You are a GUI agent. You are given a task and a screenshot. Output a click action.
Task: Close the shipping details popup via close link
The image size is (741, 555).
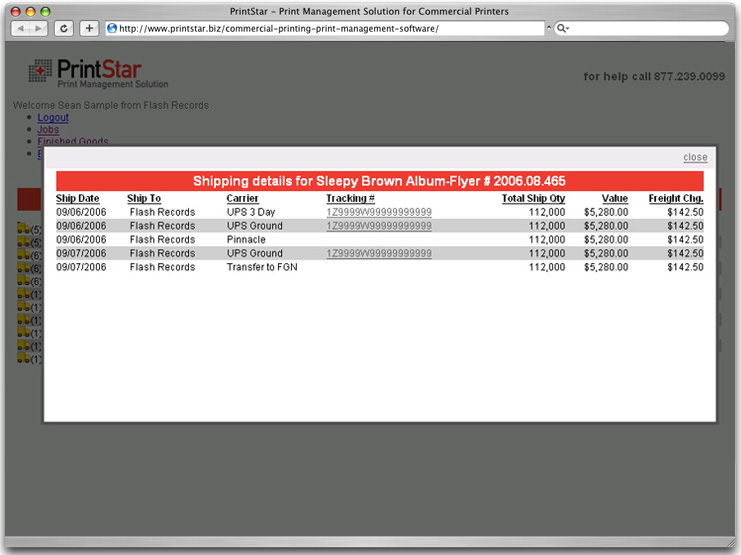(x=695, y=157)
